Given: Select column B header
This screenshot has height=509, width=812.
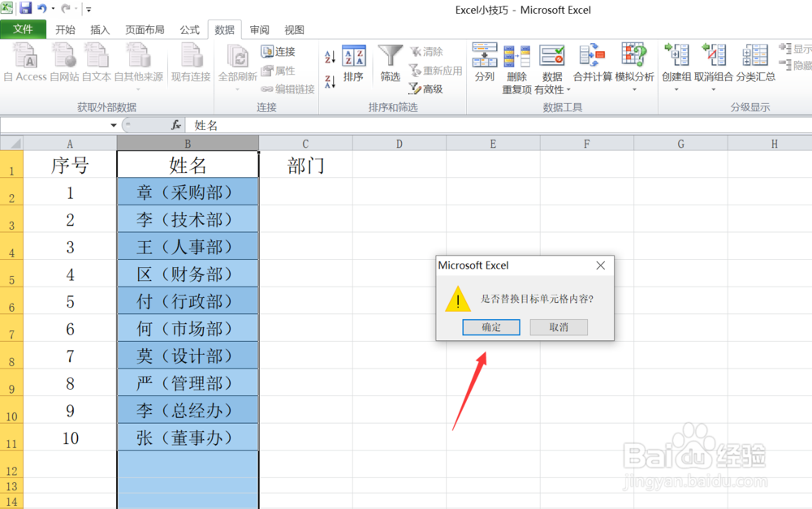Looking at the screenshot, I should [x=188, y=142].
